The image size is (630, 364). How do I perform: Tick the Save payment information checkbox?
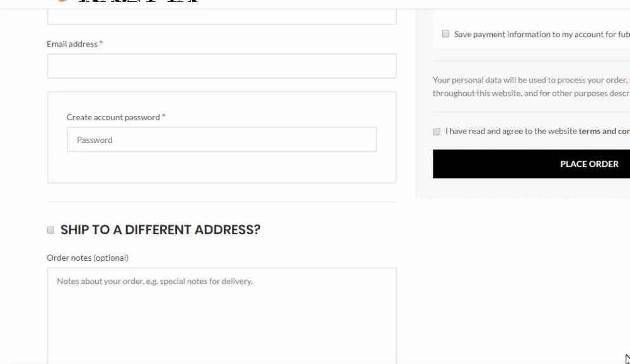click(445, 34)
